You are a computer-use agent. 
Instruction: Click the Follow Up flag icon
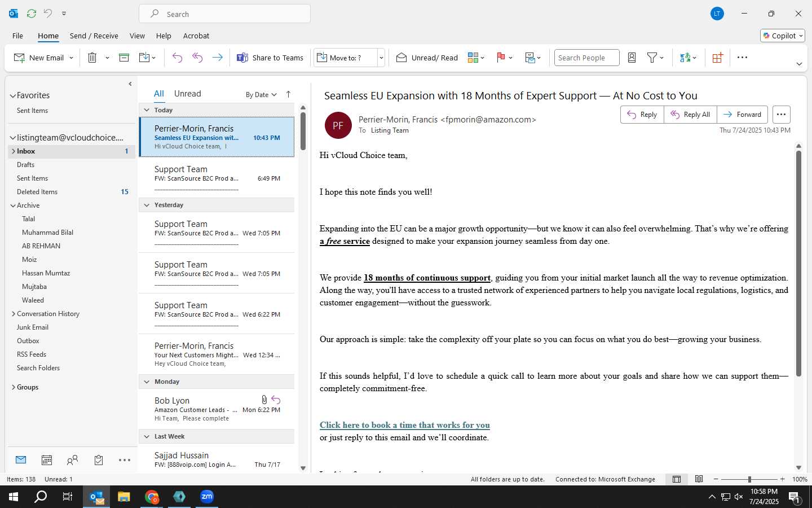501,58
